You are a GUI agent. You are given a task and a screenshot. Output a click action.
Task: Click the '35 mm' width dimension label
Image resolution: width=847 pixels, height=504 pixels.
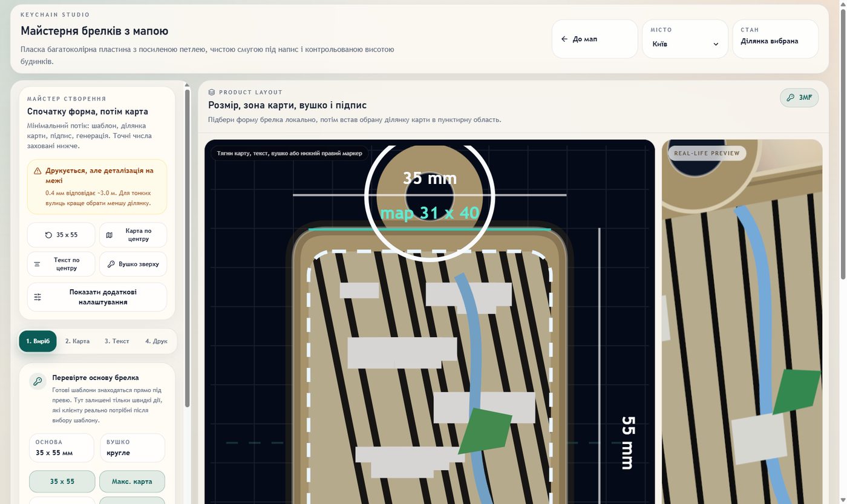coord(430,178)
